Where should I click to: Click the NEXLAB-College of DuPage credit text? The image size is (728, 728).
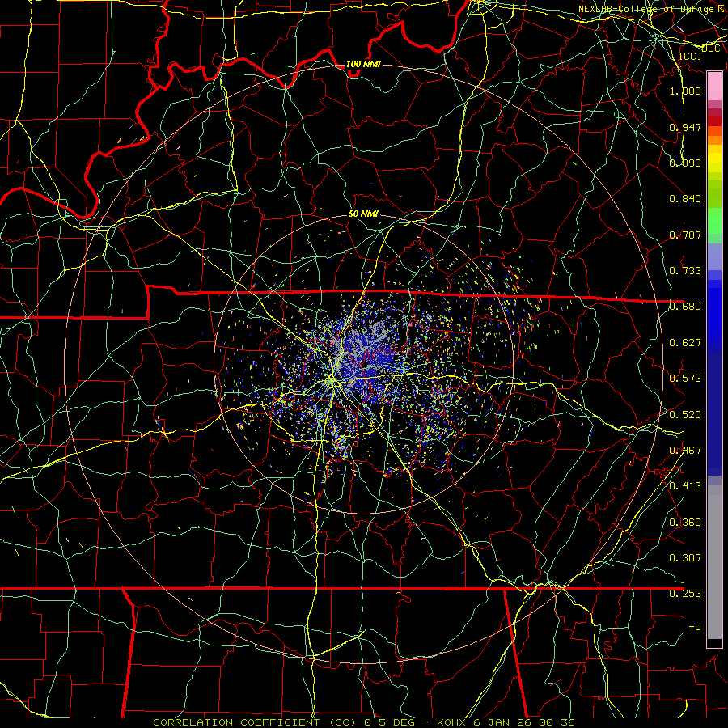click(x=653, y=9)
